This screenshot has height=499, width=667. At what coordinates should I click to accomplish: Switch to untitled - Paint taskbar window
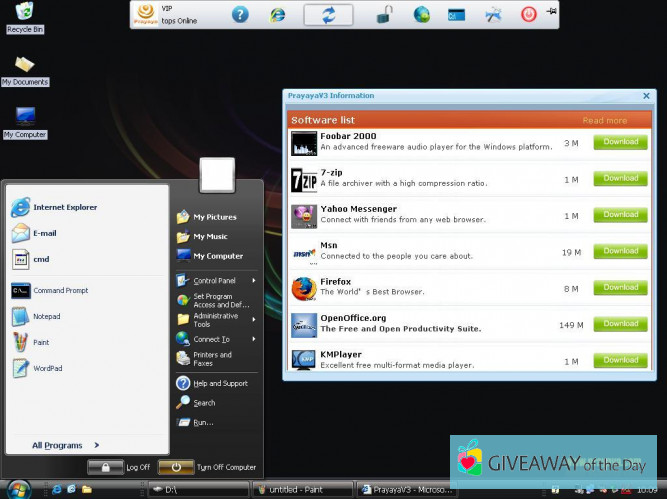click(302, 489)
